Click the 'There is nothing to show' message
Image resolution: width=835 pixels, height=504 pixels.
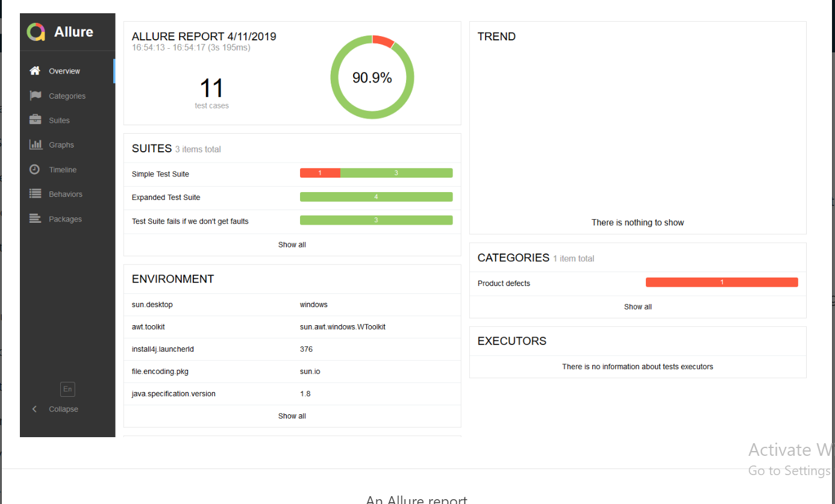[x=638, y=223]
